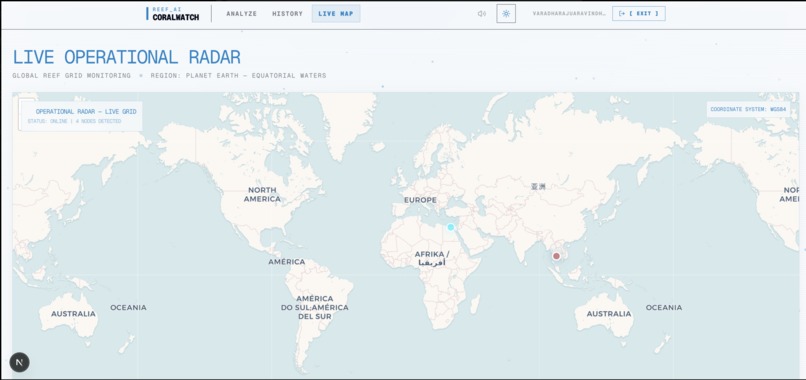This screenshot has height=380, width=806.
Task: Select the Live Map tab
Action: pyautogui.click(x=336, y=14)
